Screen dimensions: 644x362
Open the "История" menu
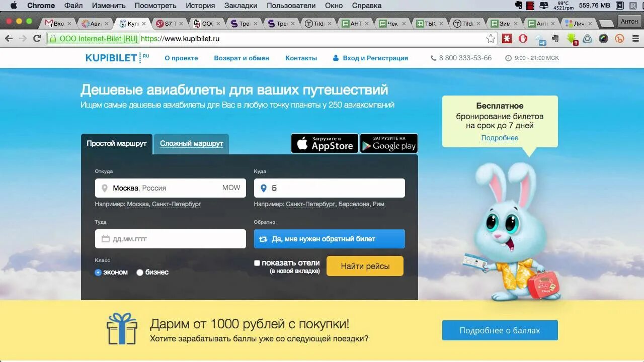coord(200,6)
